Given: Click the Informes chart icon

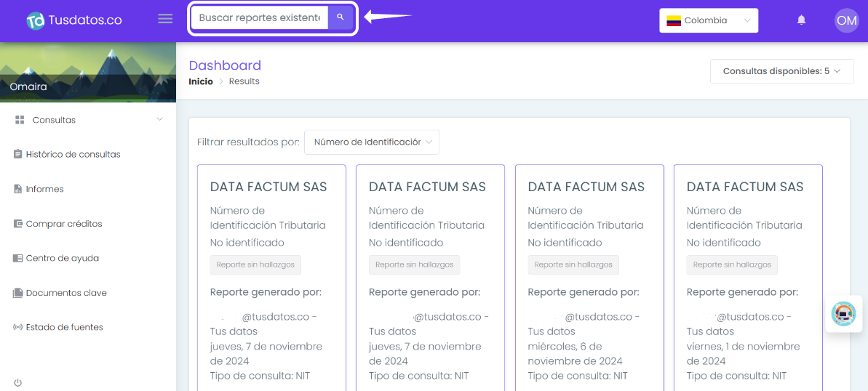Looking at the screenshot, I should (17, 189).
